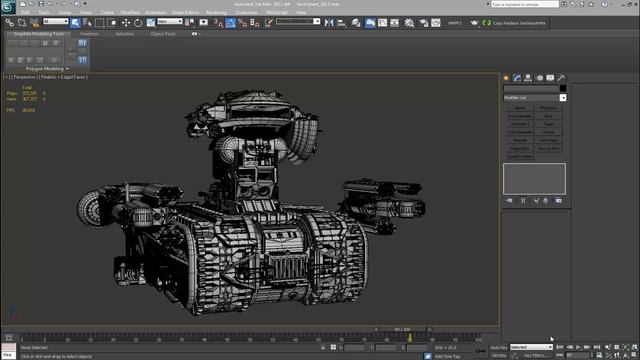This screenshot has height=360, width=640.
Task: Click the Mirror tool icon
Action: tap(329, 23)
